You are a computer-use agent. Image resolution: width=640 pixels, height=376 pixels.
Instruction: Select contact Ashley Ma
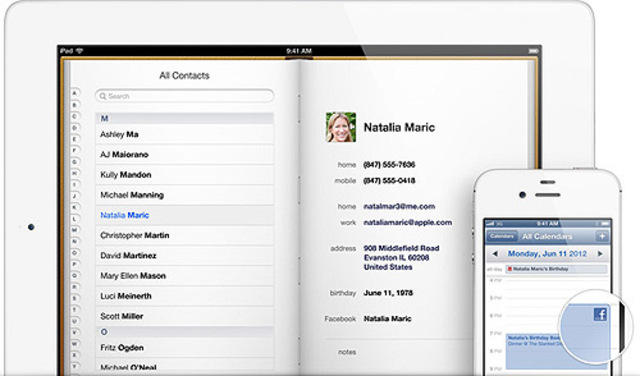click(184, 134)
